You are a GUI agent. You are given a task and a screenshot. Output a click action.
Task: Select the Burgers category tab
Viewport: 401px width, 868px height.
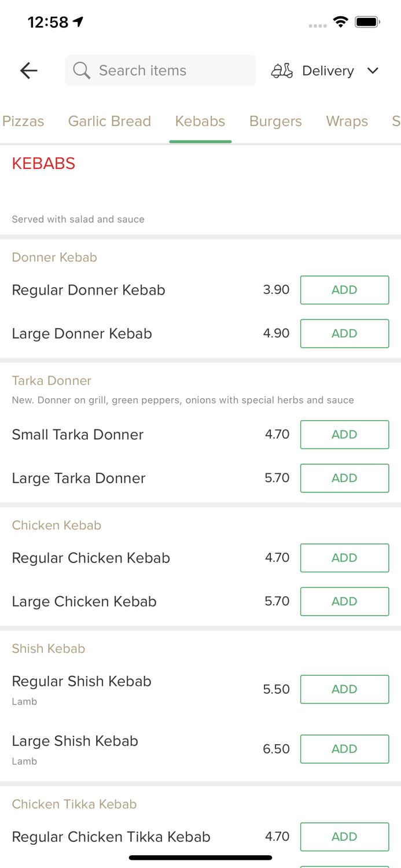coord(275,122)
